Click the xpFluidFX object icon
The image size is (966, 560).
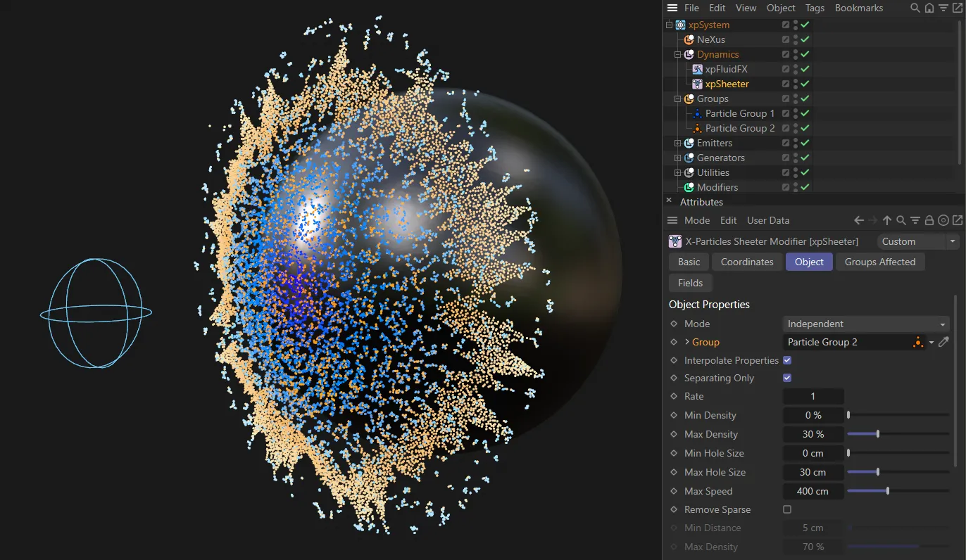tap(697, 69)
